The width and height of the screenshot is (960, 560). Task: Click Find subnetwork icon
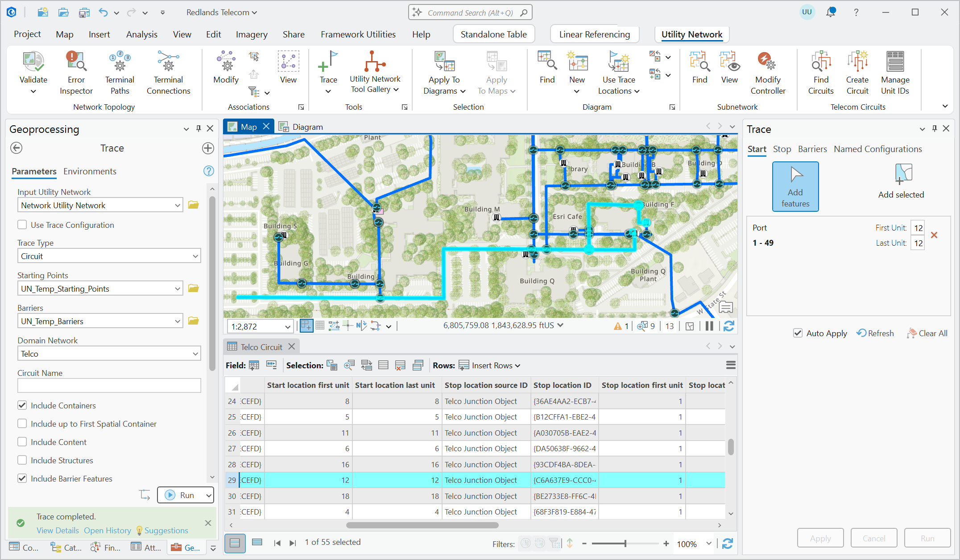click(699, 62)
